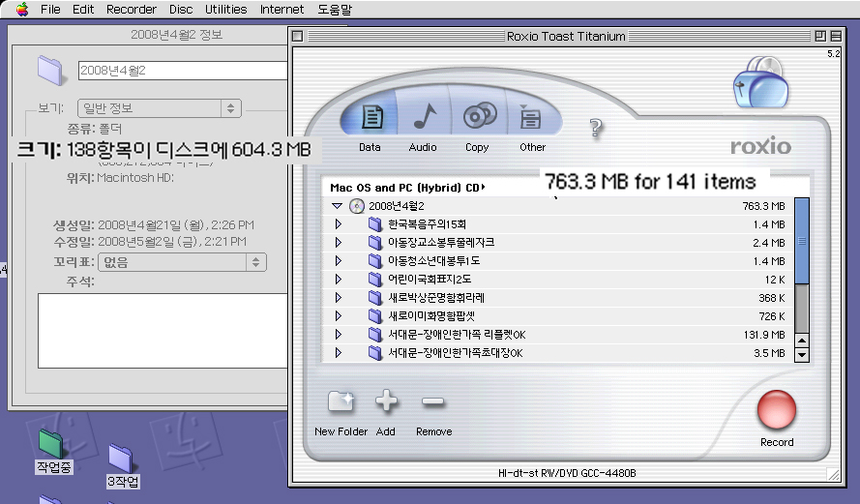
Task: Open the 꼬리표 label dropdown
Action: [183, 262]
